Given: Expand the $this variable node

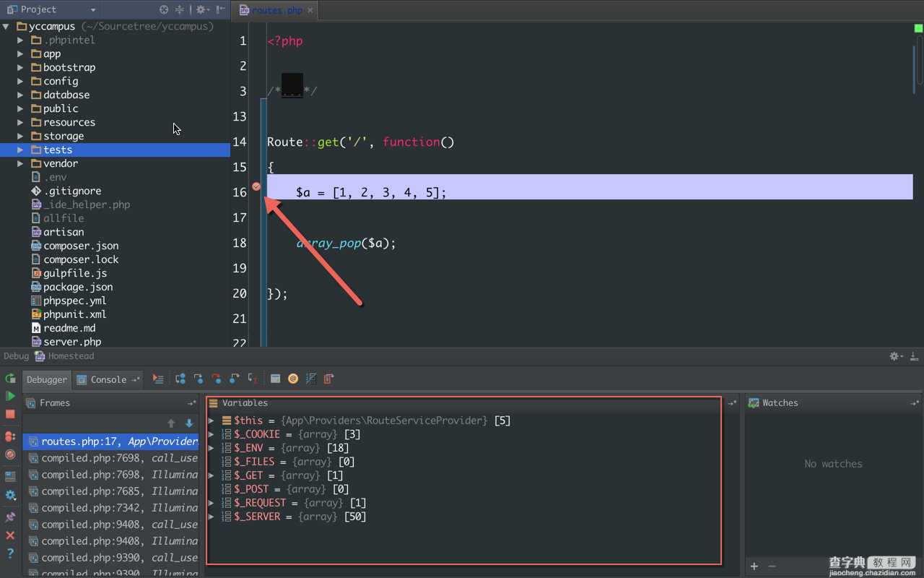Looking at the screenshot, I should (211, 420).
